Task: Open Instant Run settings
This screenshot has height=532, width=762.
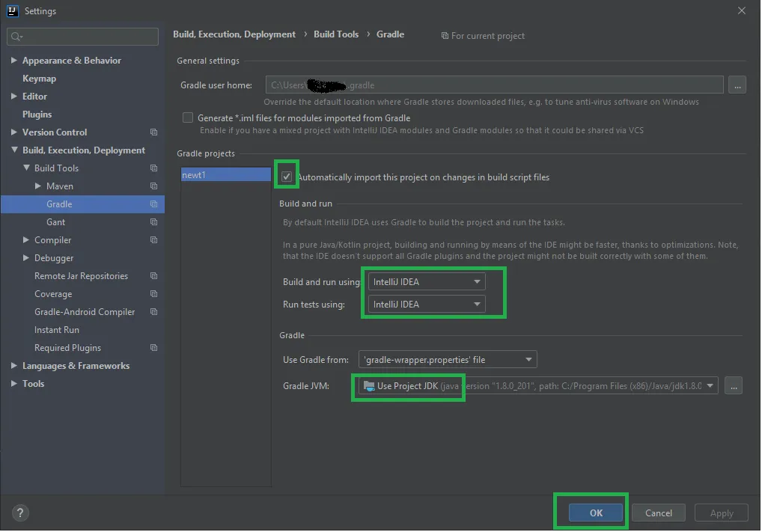Action: coord(56,330)
